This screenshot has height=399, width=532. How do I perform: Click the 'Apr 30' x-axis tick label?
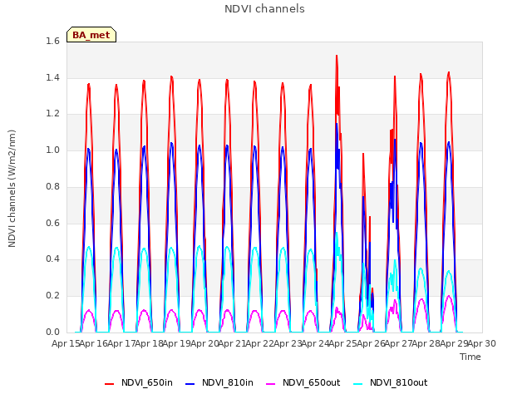(x=482, y=344)
